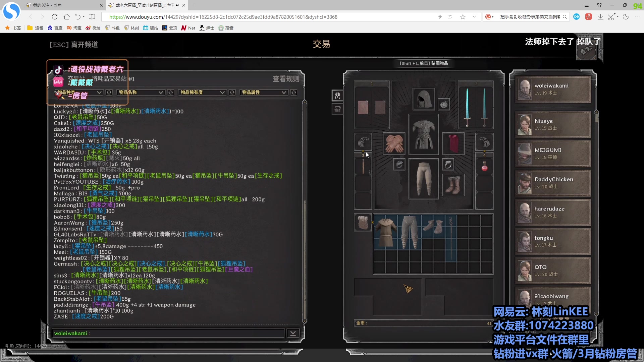Open 云顶 bookmark
Screen dimensions: 644x362
tap(170, 28)
